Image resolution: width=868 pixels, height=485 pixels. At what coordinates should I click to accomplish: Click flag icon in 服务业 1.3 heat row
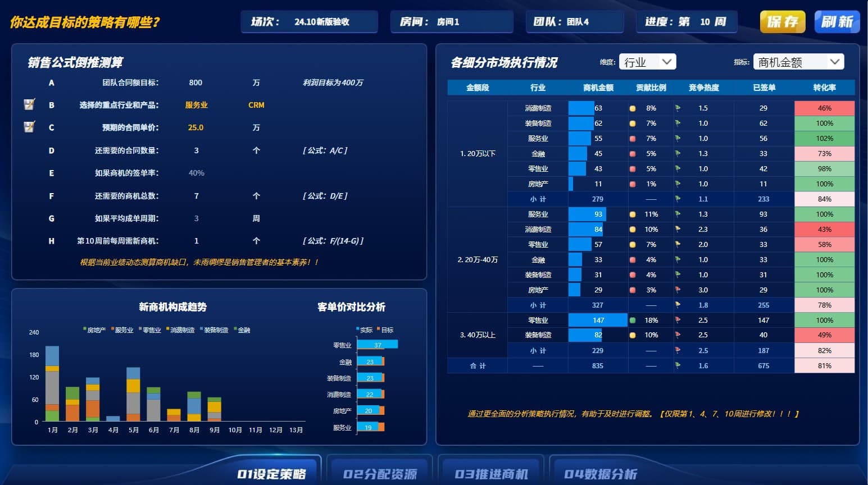[678, 214]
